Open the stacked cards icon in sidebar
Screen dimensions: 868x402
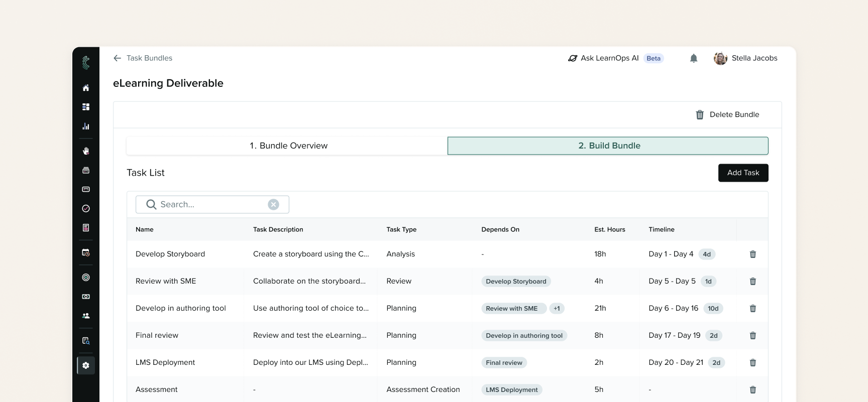(x=86, y=170)
